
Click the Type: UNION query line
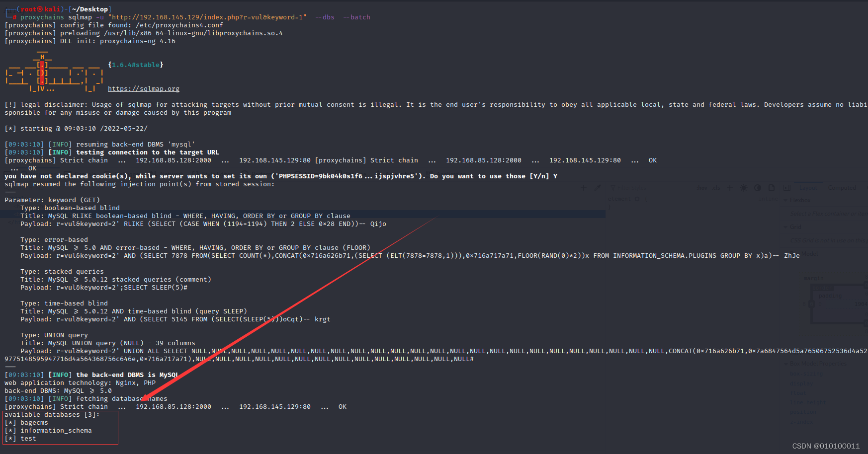[x=54, y=335]
